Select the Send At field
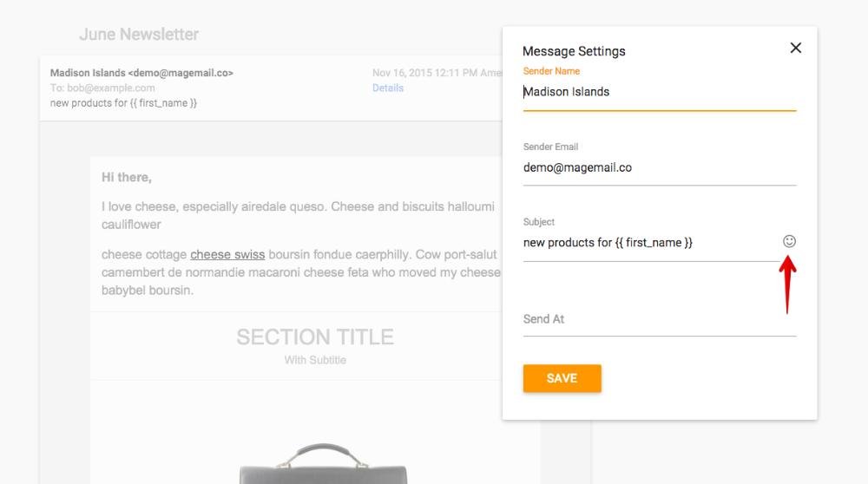Screen dimensions: 868x484 coord(659,319)
